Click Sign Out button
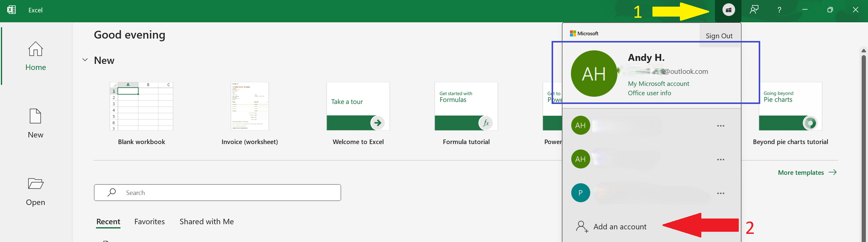Viewport: 868px width, 242px height. point(719,36)
